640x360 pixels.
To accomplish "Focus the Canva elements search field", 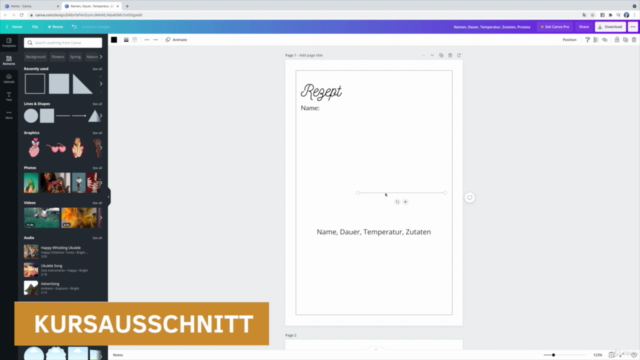I will pyautogui.click(x=63, y=42).
